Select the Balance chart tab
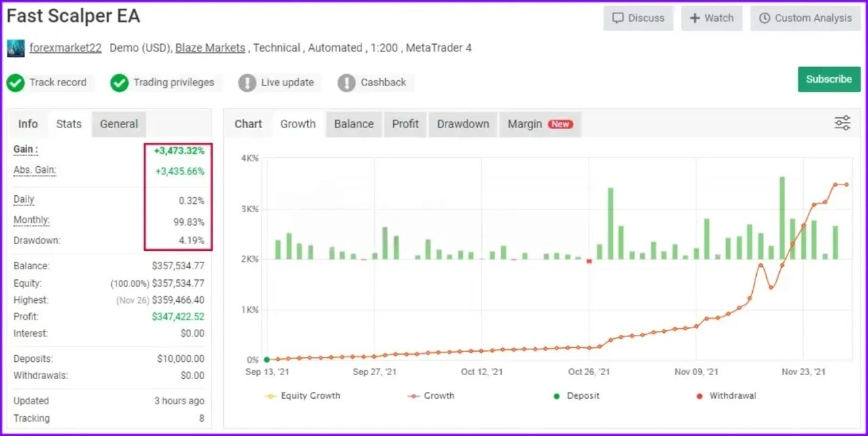The image size is (868, 436). pos(353,124)
